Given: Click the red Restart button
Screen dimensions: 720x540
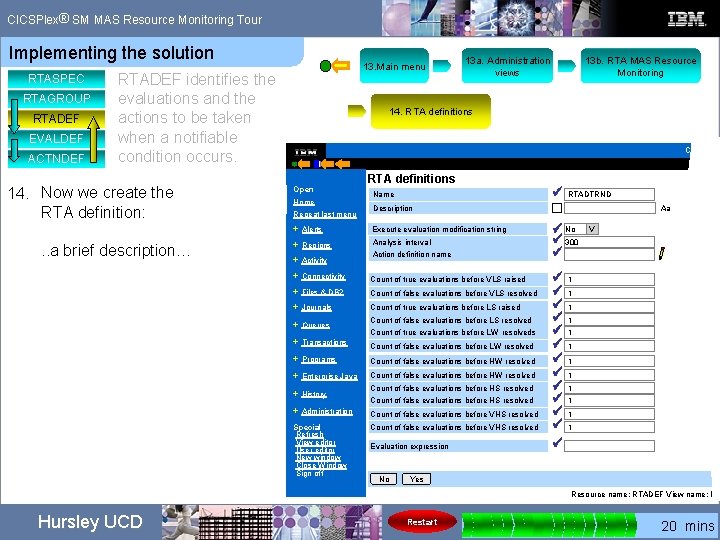Looking at the screenshot, I should coord(422,522).
